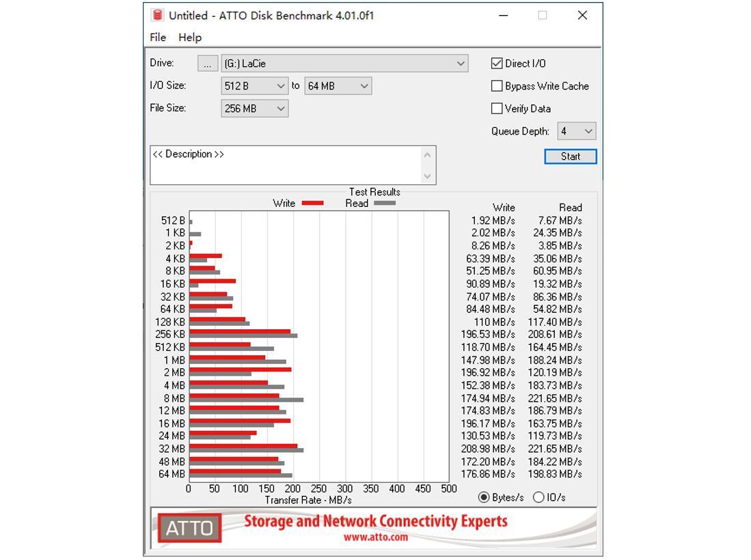This screenshot has height=560, width=751.
Task: Click the '1 MB' row label in chart
Action: click(x=174, y=361)
